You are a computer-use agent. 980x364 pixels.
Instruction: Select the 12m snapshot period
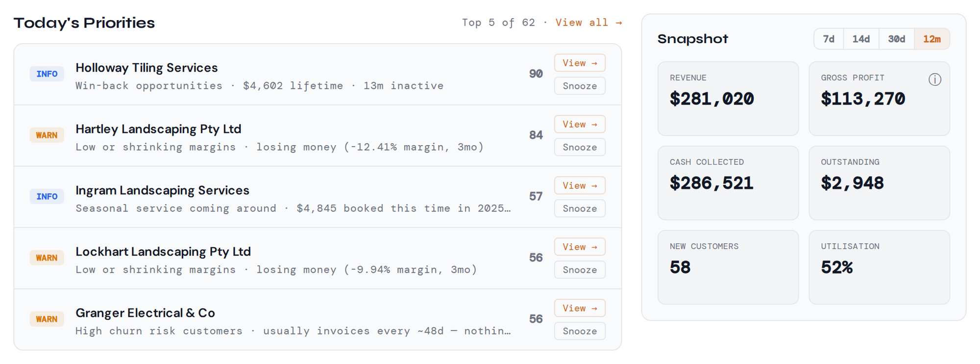coord(931,39)
